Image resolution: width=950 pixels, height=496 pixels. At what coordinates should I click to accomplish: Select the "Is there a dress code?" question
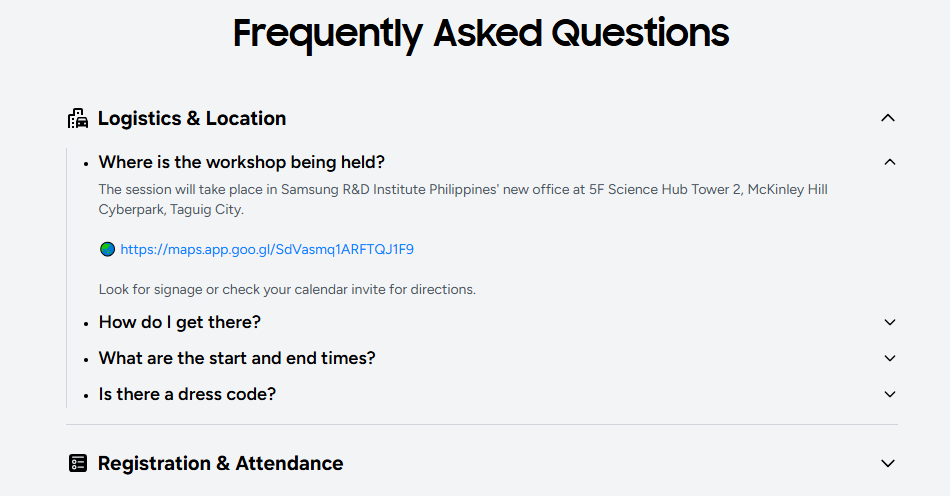(x=187, y=394)
